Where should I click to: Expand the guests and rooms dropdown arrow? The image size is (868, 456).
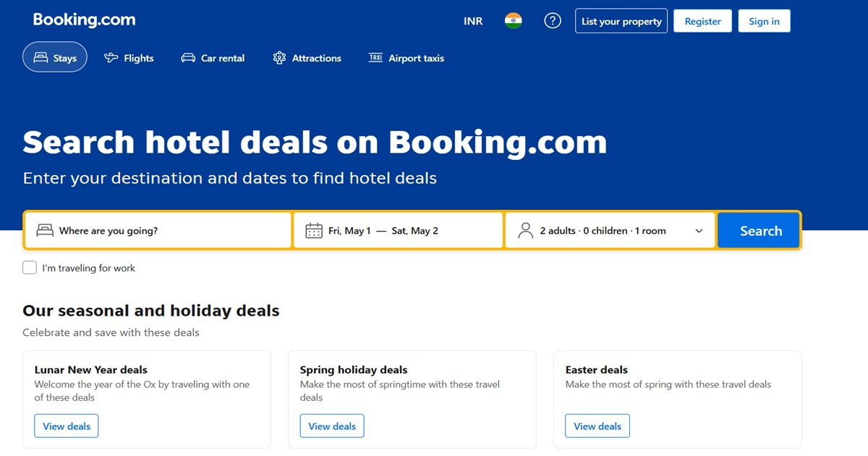coord(699,231)
